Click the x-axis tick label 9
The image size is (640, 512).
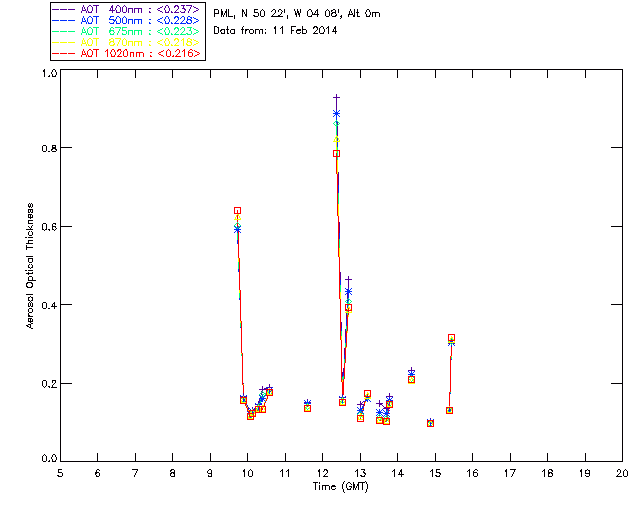tap(210, 473)
